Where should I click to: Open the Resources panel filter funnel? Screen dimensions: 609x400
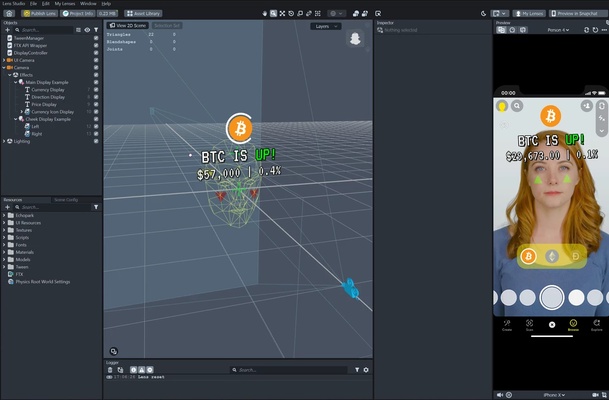point(96,207)
